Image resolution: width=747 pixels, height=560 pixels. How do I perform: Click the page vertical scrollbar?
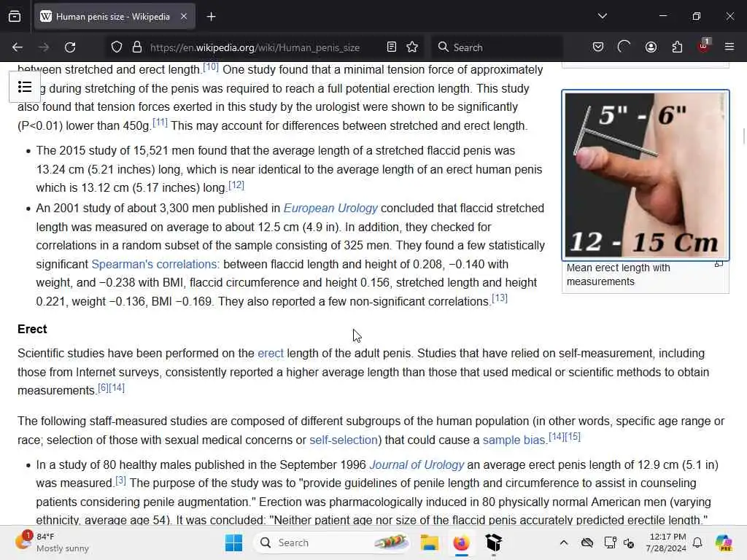(x=743, y=135)
